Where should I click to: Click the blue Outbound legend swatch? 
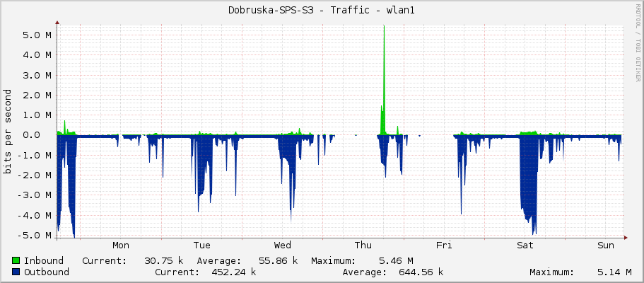click(16, 272)
